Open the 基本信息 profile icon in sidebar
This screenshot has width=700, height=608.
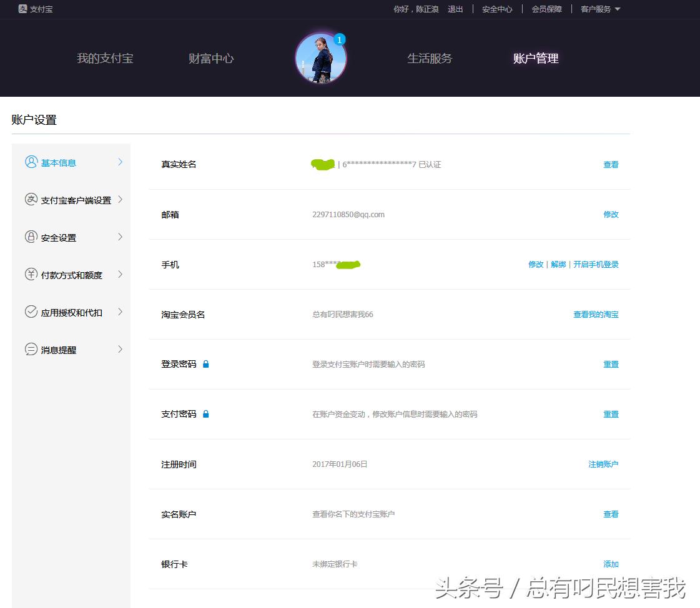click(32, 162)
